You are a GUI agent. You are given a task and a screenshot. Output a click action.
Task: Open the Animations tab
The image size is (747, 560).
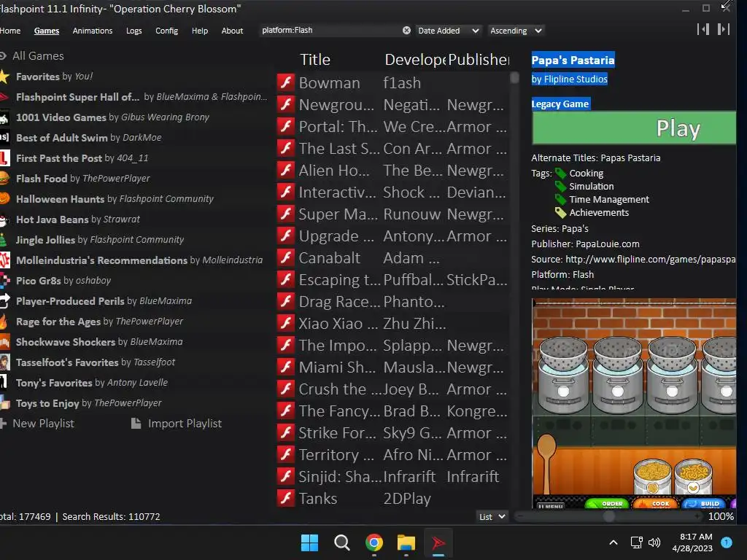[x=93, y=31]
